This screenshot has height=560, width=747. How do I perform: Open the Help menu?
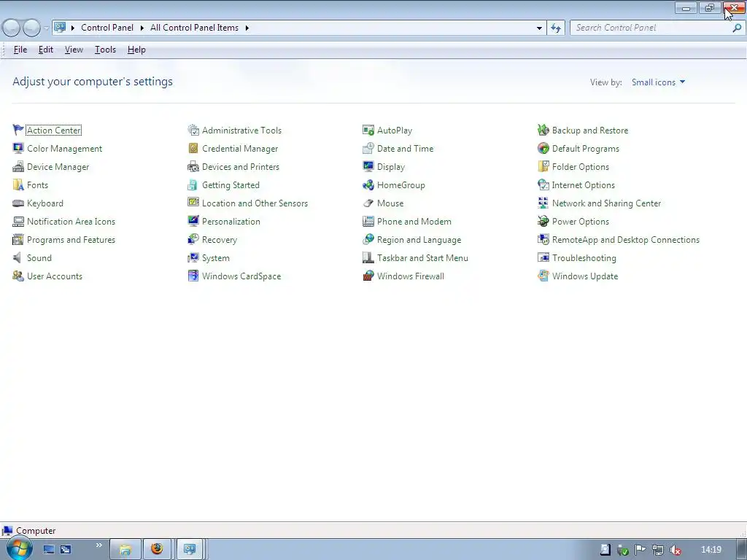click(x=136, y=50)
